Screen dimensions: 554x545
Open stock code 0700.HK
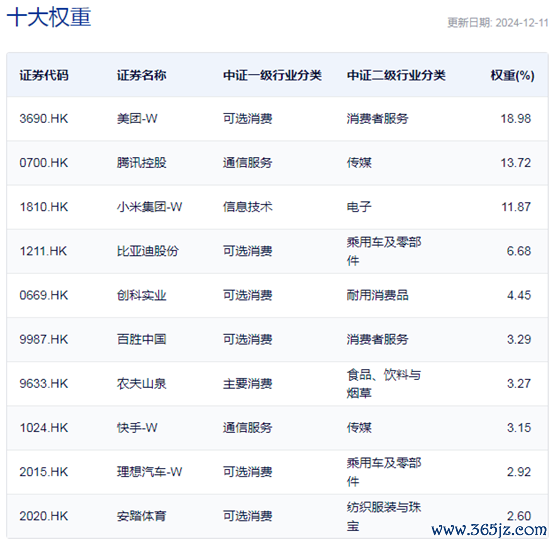coord(44,163)
